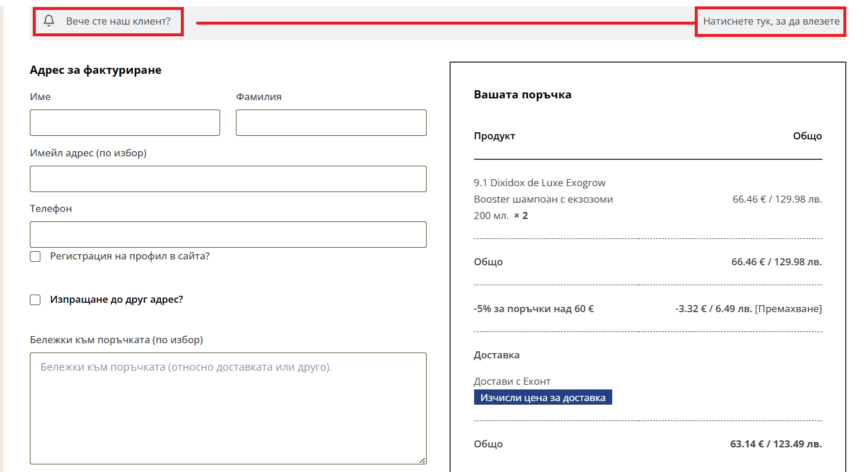The height and width of the screenshot is (472, 868).
Task: Focus the Име input field
Action: click(125, 122)
